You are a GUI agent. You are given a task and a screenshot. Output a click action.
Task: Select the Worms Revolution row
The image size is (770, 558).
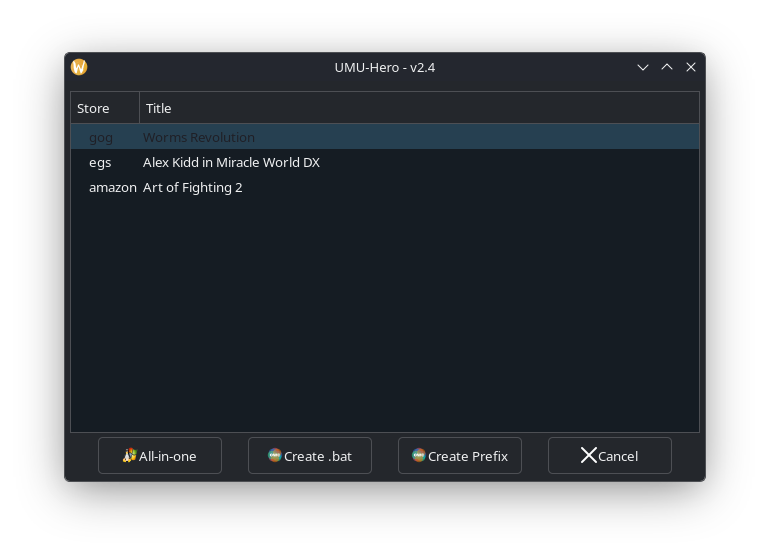coord(385,137)
